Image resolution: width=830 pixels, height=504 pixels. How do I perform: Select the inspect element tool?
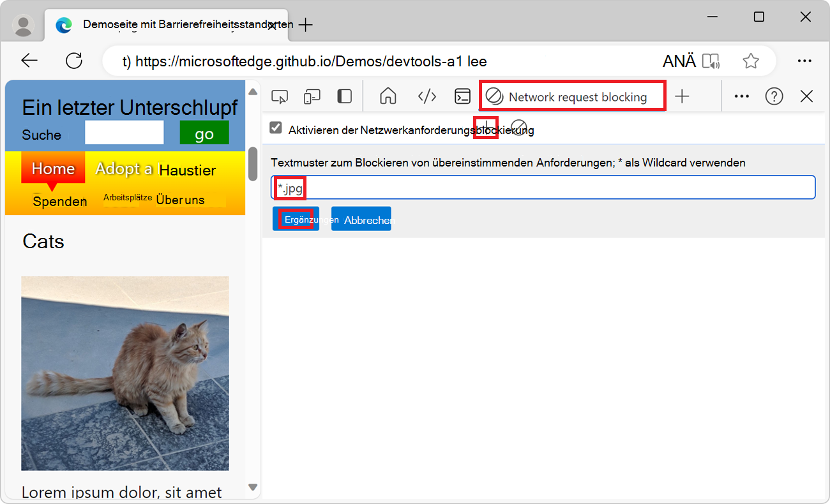tap(280, 96)
